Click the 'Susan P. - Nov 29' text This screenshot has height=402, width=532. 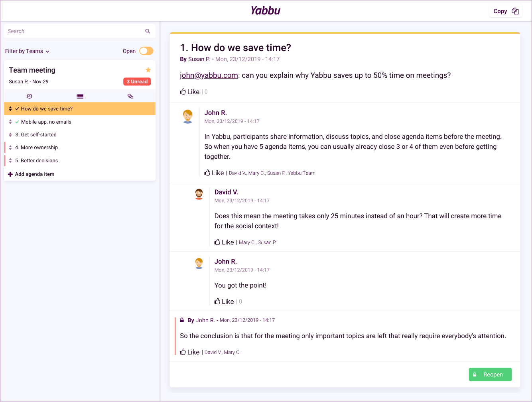tap(29, 82)
